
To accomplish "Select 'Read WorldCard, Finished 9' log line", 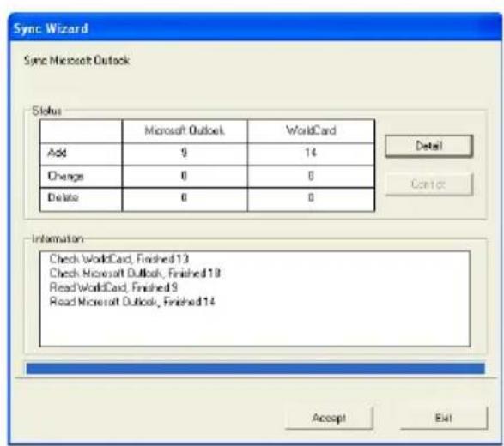I will pos(113,287).
